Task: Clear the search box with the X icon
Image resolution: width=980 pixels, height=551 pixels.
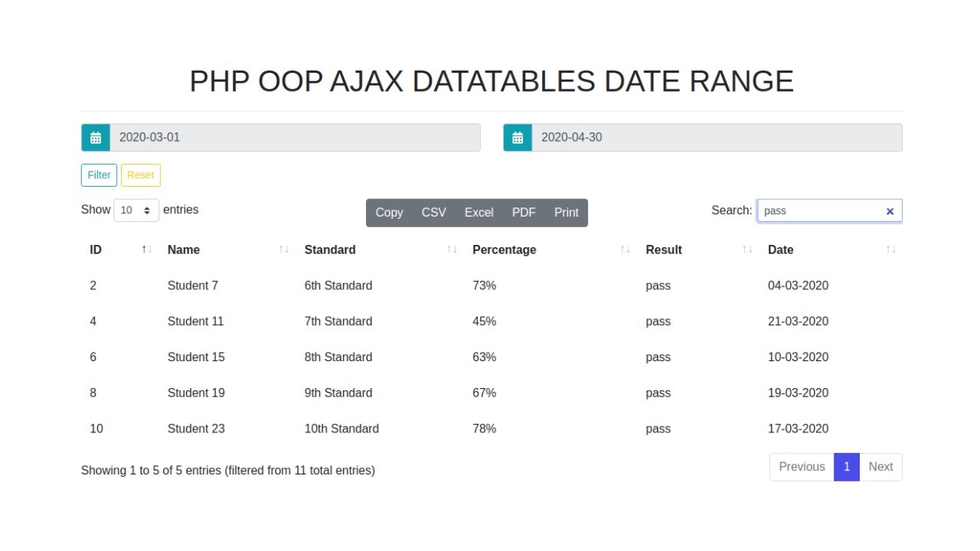Action: (x=890, y=211)
